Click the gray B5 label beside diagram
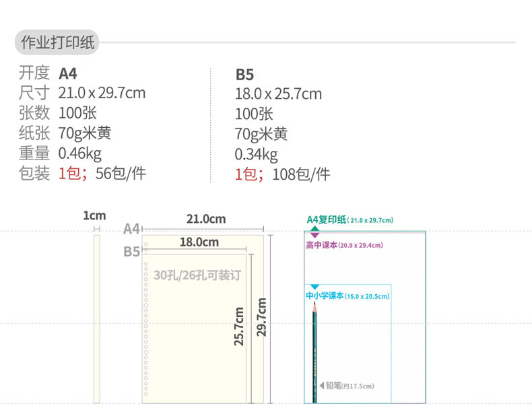This screenshot has width=532, height=420. click(131, 252)
